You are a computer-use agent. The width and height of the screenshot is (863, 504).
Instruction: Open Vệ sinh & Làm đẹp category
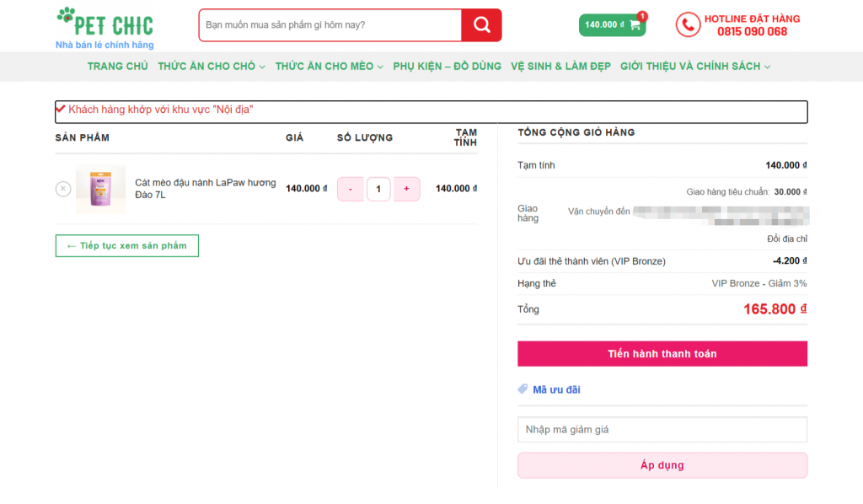click(x=560, y=66)
